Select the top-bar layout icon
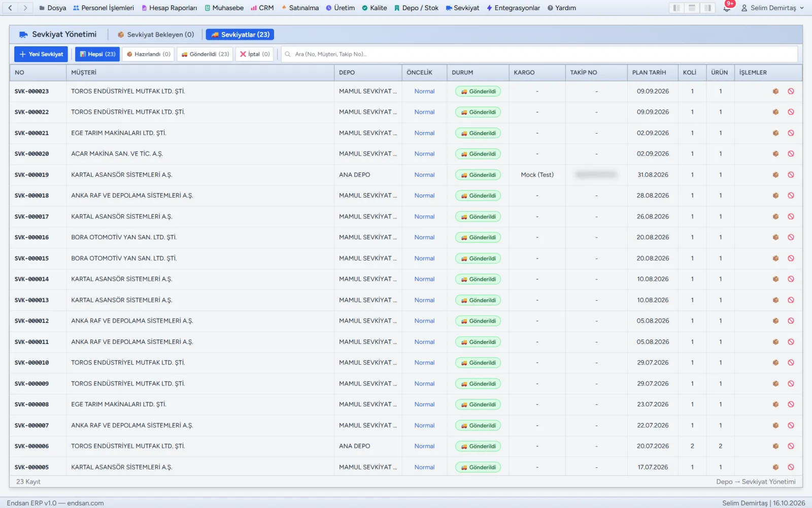 (692, 8)
